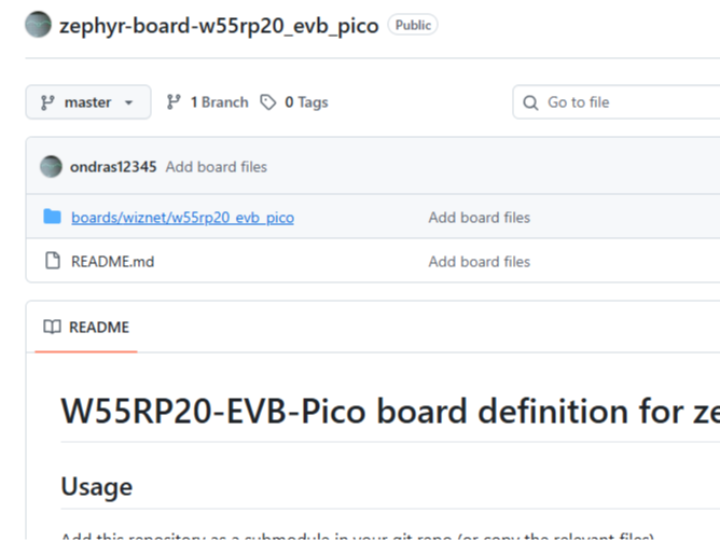Open README.md's Add board files commit
Viewport: 720px width, 540px height.
tap(479, 261)
